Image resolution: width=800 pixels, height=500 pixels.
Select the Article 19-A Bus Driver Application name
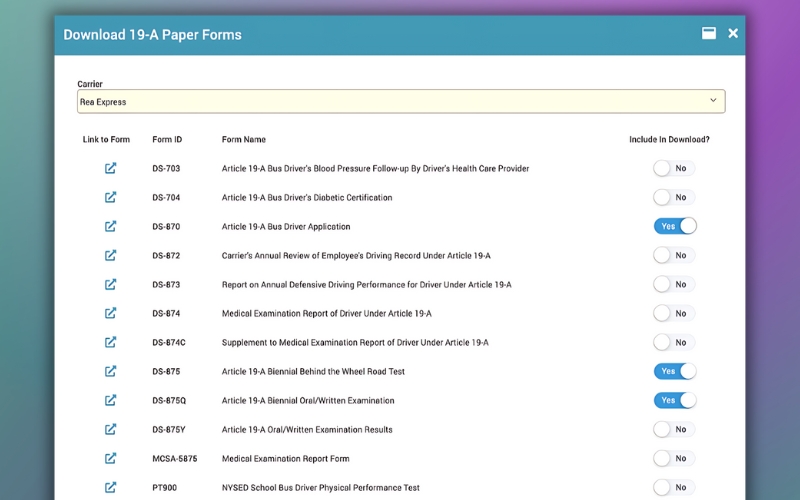286,227
